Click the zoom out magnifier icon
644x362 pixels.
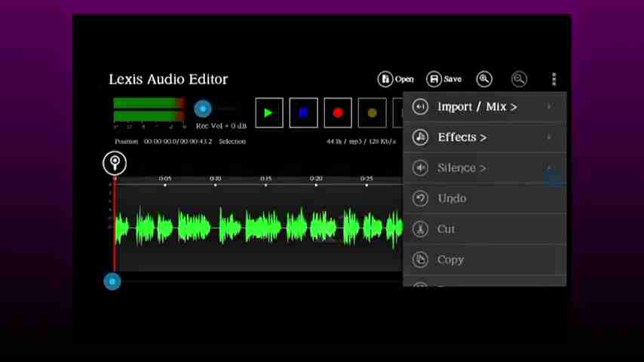coord(519,79)
